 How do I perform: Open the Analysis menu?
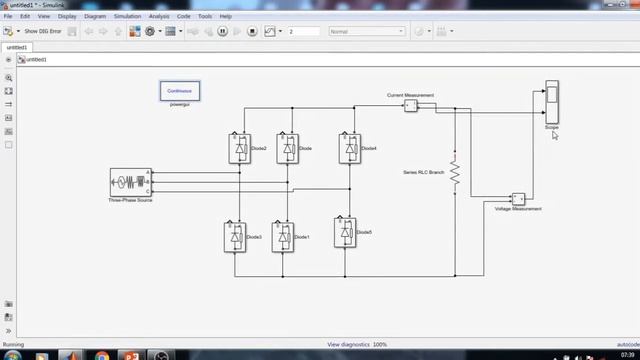tap(159, 16)
